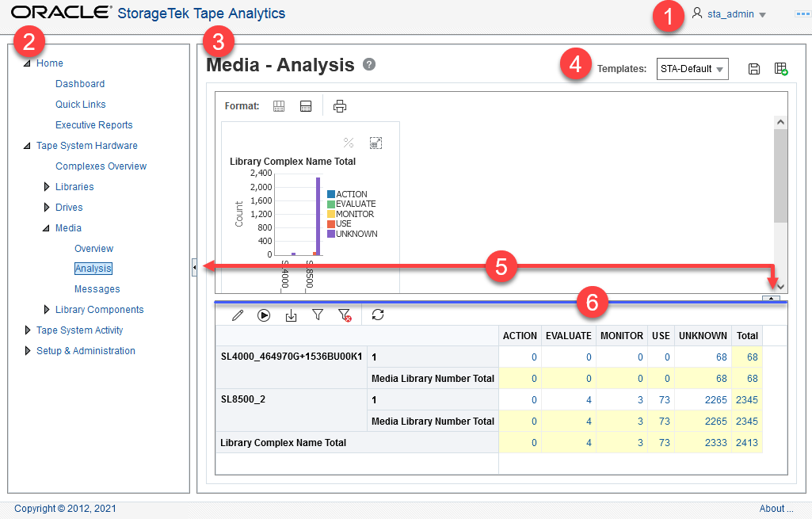Click SL8500_2 row USE value 73

(x=665, y=400)
